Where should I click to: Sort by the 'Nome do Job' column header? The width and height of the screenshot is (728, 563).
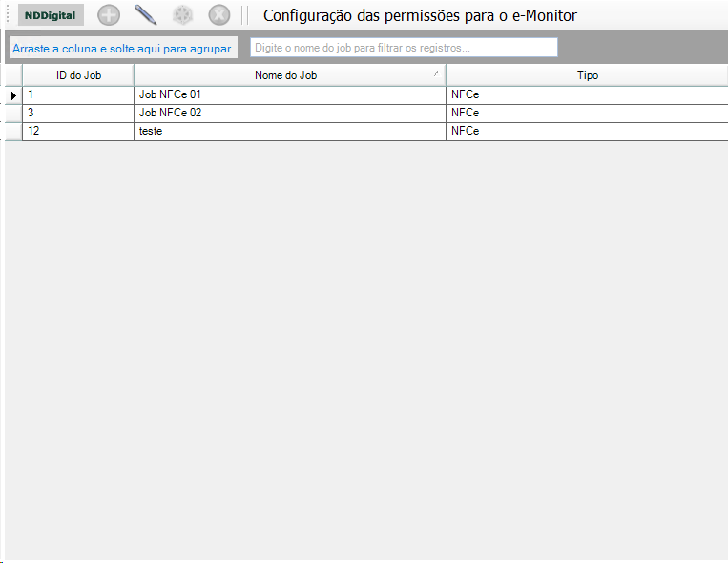coord(290,75)
